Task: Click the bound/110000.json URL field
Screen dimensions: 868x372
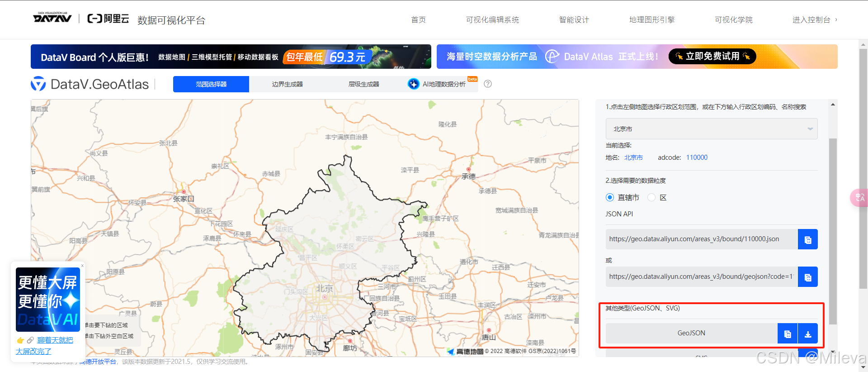Action: click(702, 239)
